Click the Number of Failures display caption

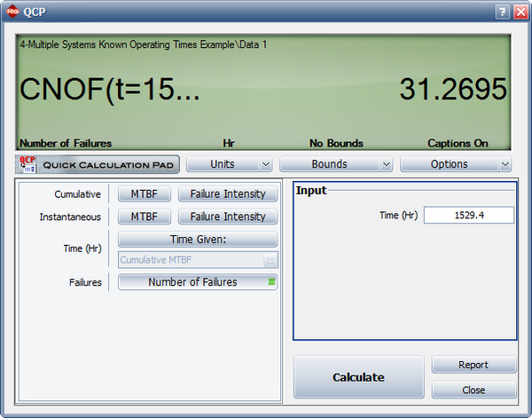tap(66, 143)
